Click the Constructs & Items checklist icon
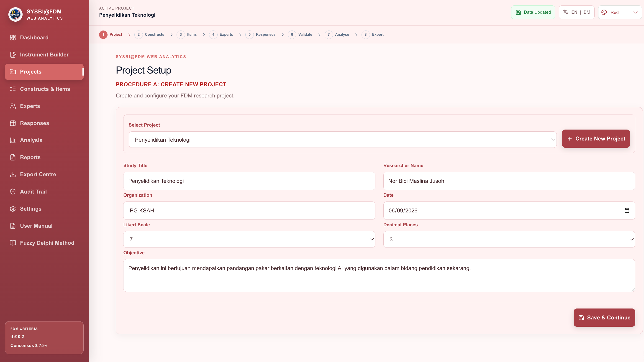The height and width of the screenshot is (362, 644). (x=13, y=89)
